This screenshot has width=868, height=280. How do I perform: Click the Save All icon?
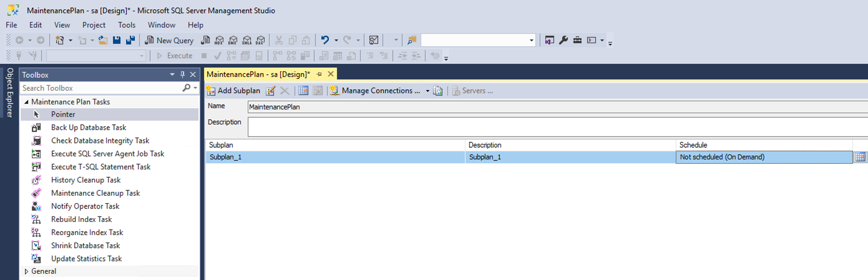(130, 41)
